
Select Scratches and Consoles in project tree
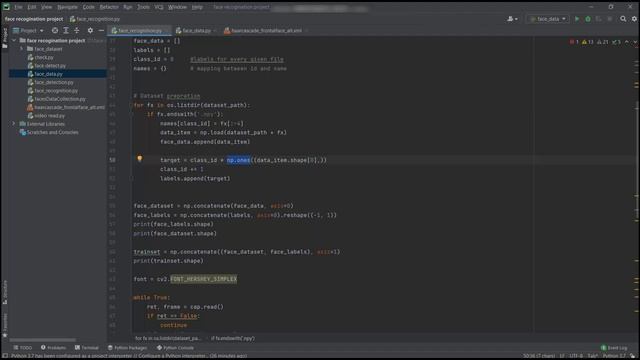[52, 132]
